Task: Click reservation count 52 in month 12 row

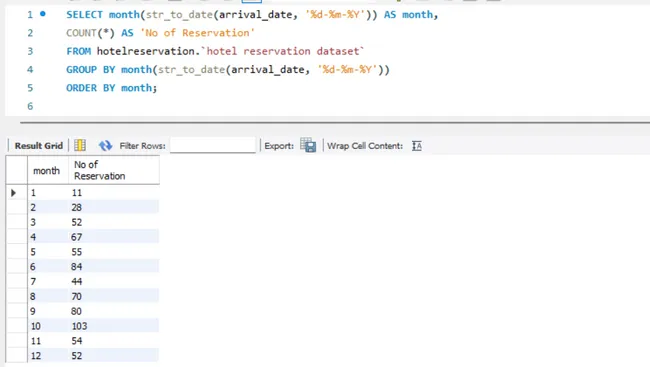Action: pyautogui.click(x=114, y=356)
